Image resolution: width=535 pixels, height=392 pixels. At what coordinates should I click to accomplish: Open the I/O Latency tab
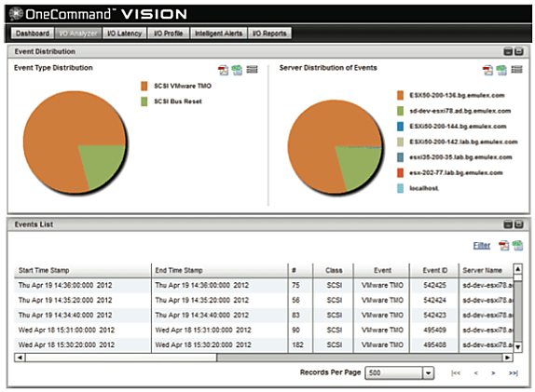pos(125,34)
